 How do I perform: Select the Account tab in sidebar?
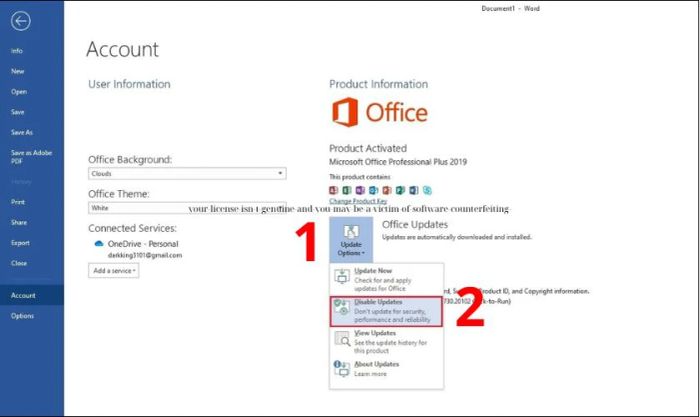coord(32,295)
